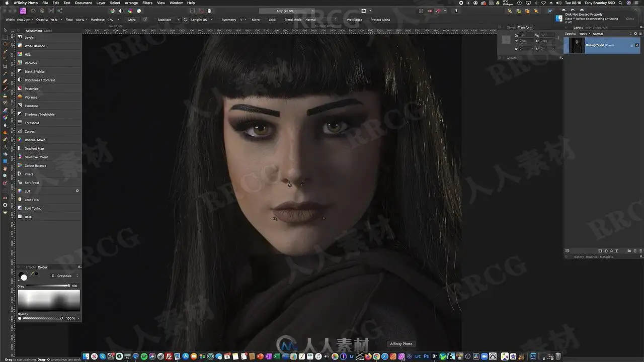
Task: Open the Hardness 0% dropdown arrow
Action: (118, 20)
